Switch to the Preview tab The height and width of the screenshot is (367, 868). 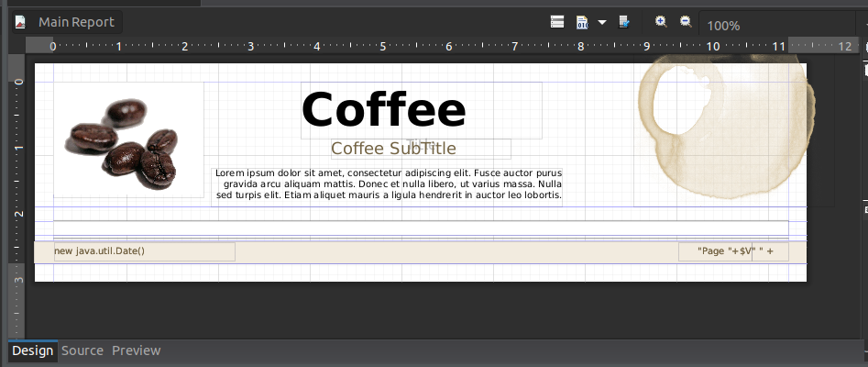pos(136,350)
